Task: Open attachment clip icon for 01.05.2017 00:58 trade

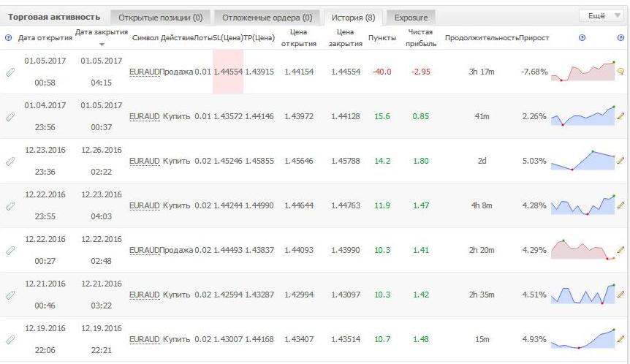Action: (10, 72)
